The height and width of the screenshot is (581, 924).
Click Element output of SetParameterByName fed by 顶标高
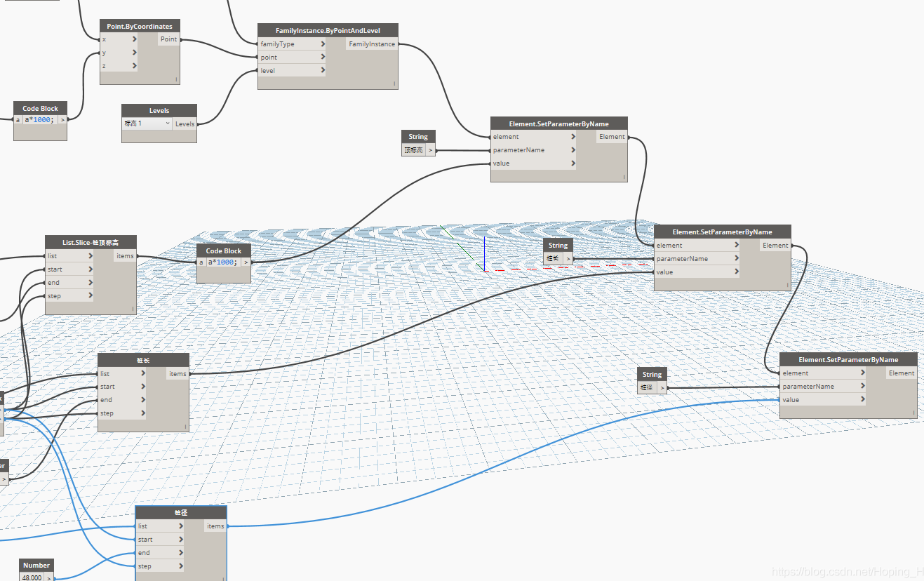pos(612,137)
